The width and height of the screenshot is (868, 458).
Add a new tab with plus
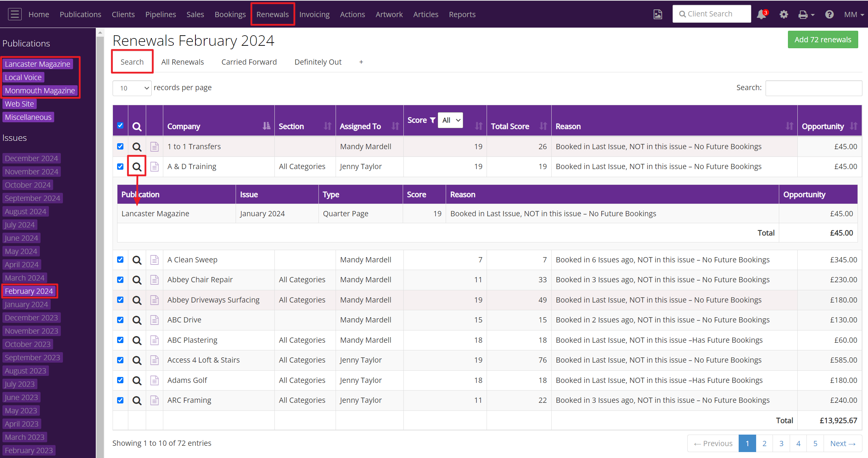(361, 62)
